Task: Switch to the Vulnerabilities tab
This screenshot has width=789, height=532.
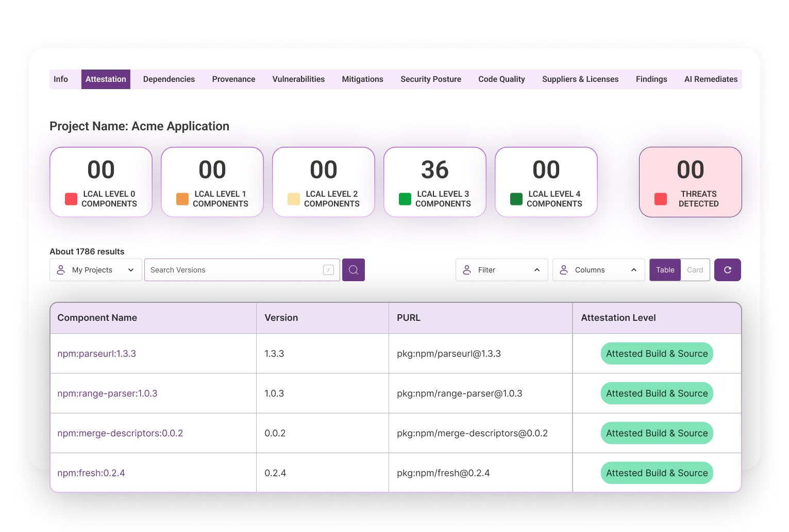Action: click(298, 79)
